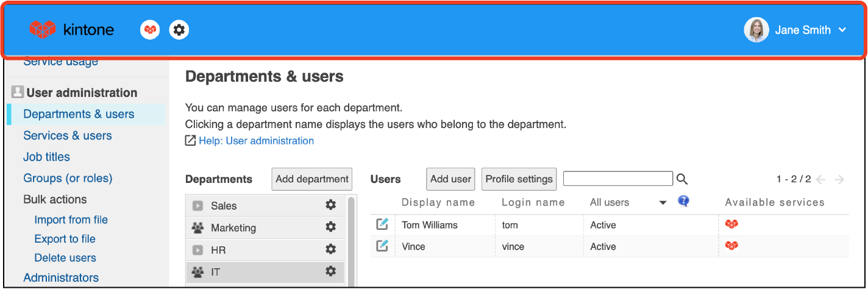Screen dimensions: 868x289
Task: Open Job titles in sidebar
Action: pyautogui.click(x=46, y=157)
